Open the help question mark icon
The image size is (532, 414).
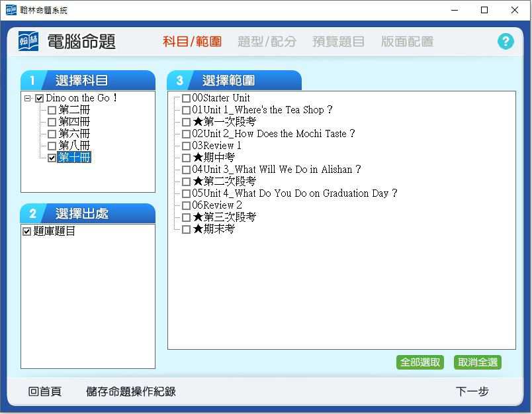click(x=506, y=42)
